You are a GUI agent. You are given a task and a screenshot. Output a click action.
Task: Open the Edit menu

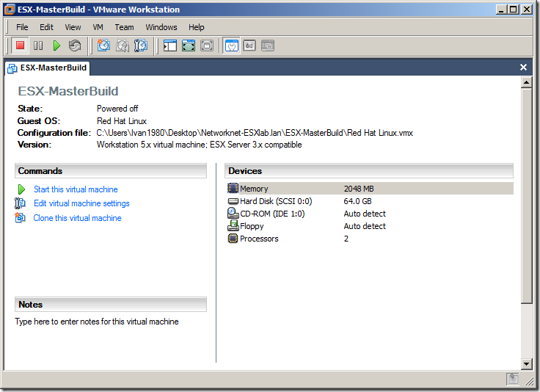click(x=46, y=27)
